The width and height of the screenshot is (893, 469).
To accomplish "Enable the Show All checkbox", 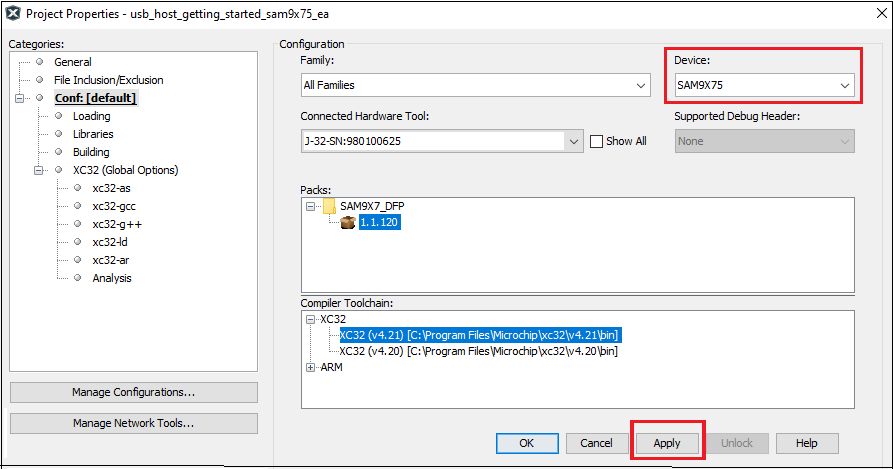I will [596, 141].
